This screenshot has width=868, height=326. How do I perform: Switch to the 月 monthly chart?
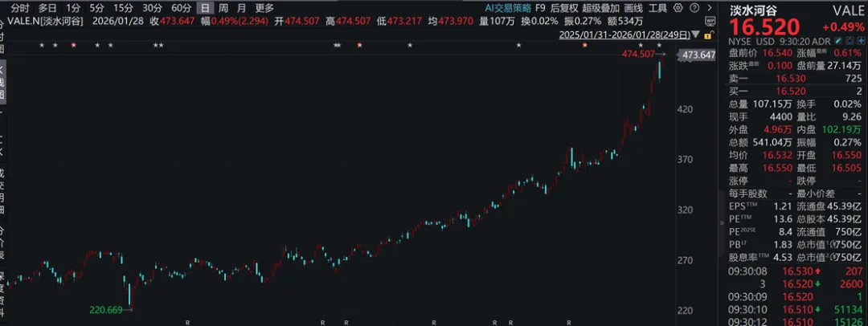pos(241,8)
